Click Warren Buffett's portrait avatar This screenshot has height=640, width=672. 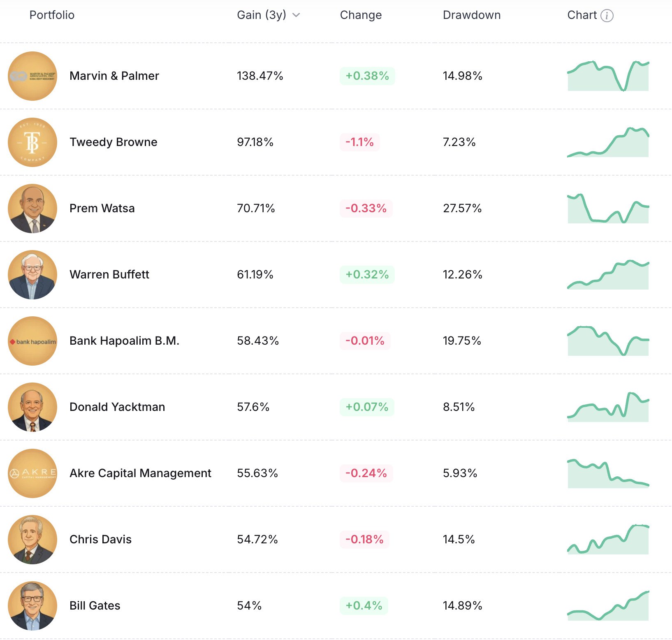point(32,275)
